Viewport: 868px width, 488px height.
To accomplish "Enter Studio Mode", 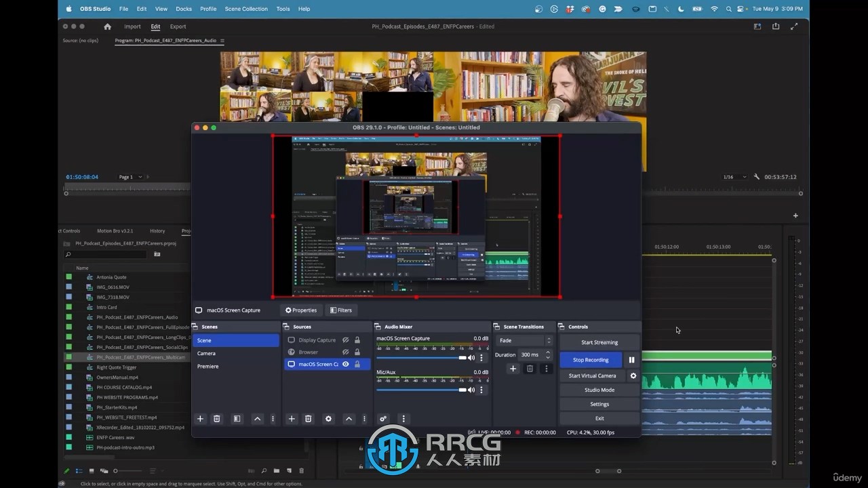I will pyautogui.click(x=599, y=390).
